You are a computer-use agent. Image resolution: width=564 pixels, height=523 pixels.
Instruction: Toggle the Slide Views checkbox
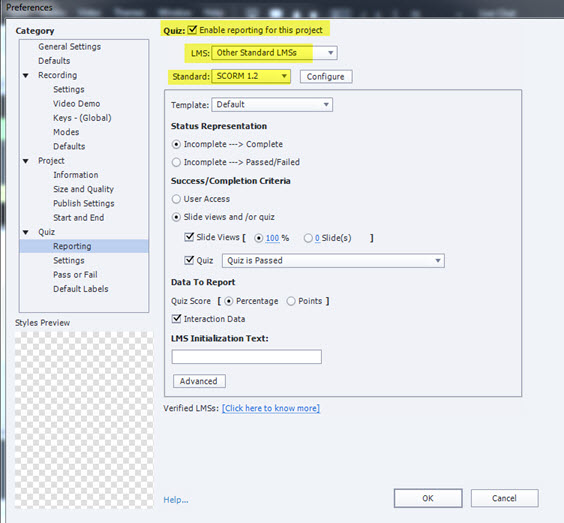[189, 237]
